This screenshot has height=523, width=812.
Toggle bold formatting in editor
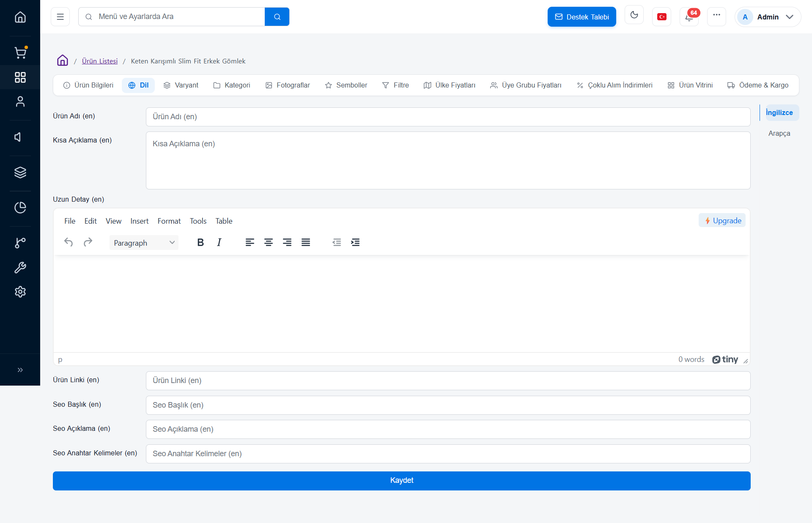(200, 242)
